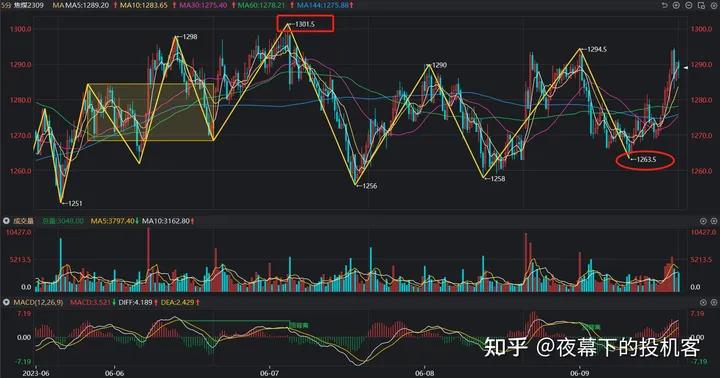Click the MACD(12,26,9) parameter label

[x=38, y=302]
